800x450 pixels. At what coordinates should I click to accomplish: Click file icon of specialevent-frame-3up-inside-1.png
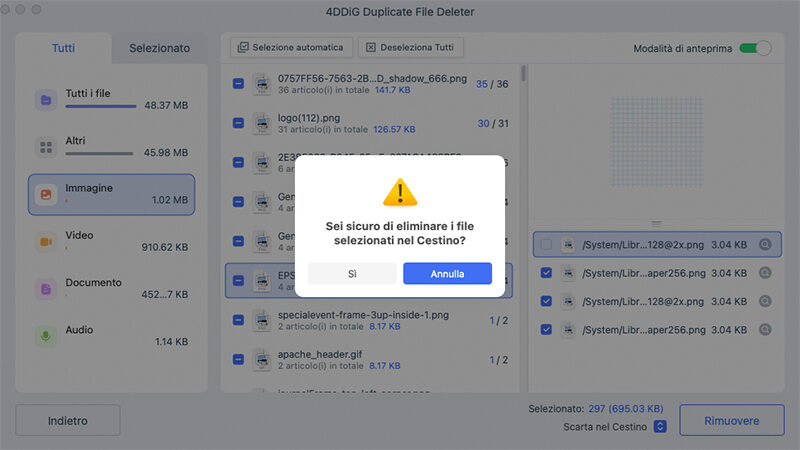point(262,320)
